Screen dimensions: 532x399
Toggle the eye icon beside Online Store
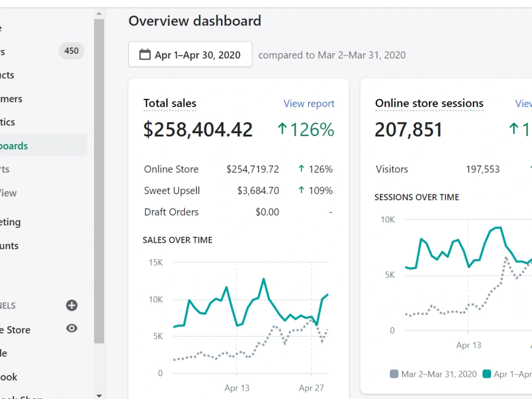click(72, 328)
